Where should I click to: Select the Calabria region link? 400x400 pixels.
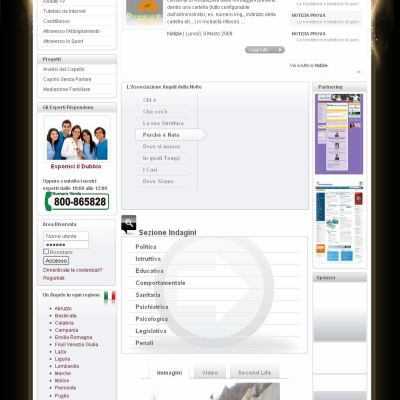[64, 323]
